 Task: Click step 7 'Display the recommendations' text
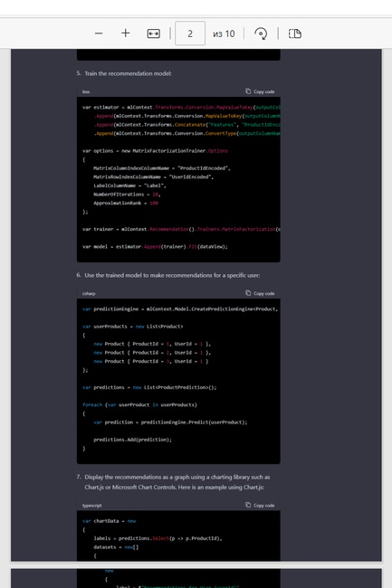point(177,482)
